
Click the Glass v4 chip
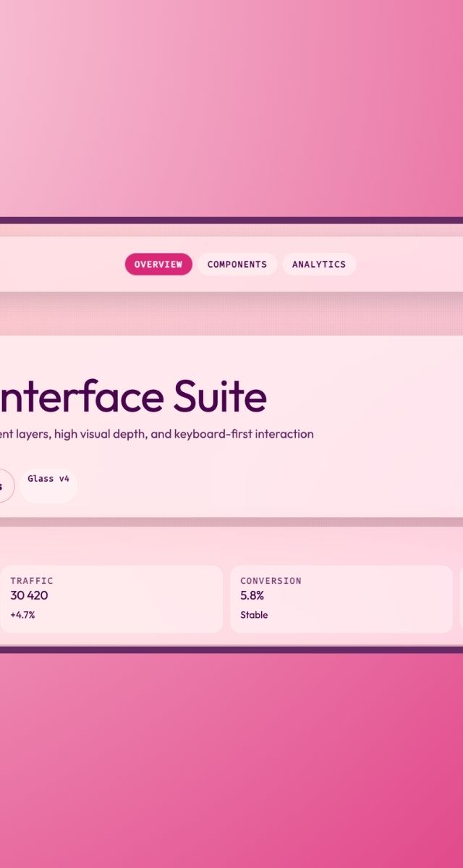pyautogui.click(x=48, y=485)
